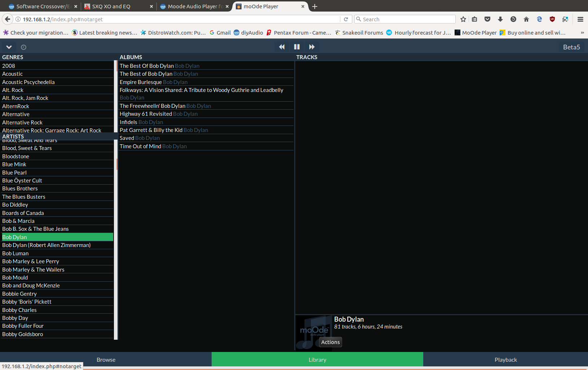Switch to SXQ XO and EQ tab
Image resolution: width=588 pixels, height=370 pixels.
pyautogui.click(x=118, y=6)
